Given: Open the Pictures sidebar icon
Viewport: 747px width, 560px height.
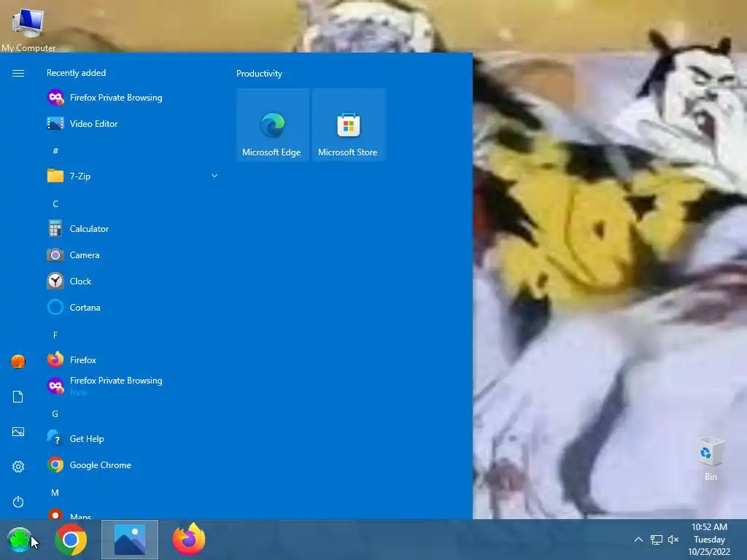Looking at the screenshot, I should (x=18, y=432).
